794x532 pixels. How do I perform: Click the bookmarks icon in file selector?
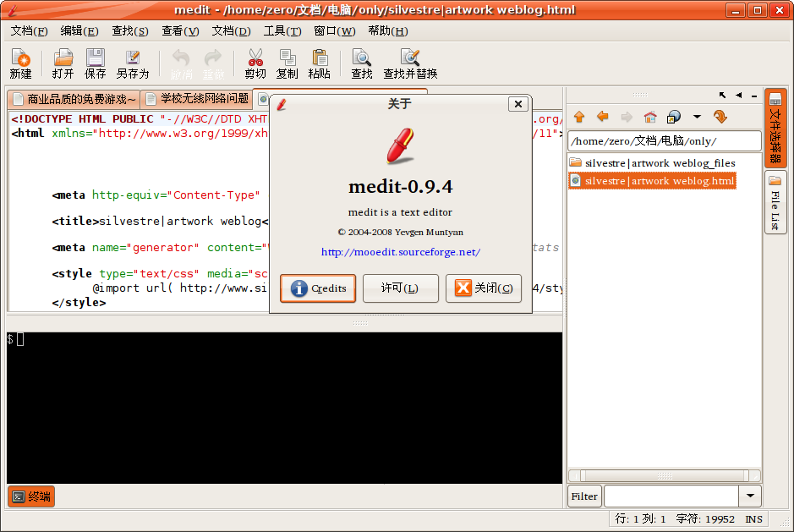[674, 117]
